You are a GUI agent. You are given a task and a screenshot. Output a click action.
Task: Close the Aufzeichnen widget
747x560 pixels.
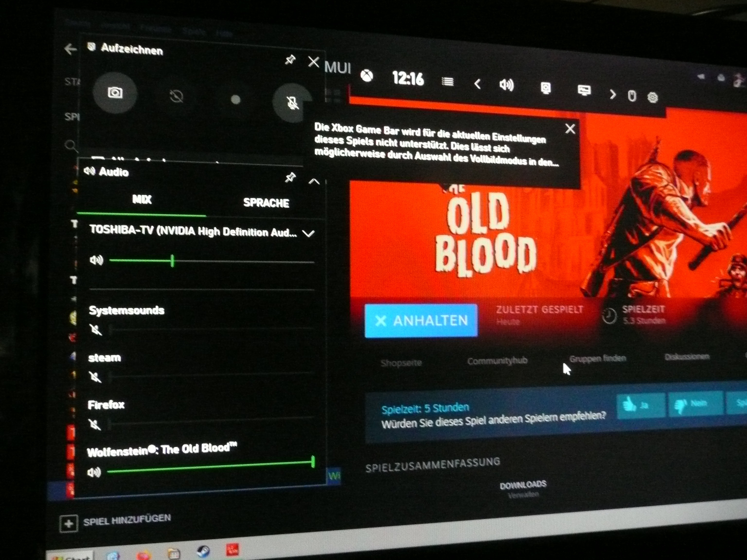tap(314, 62)
